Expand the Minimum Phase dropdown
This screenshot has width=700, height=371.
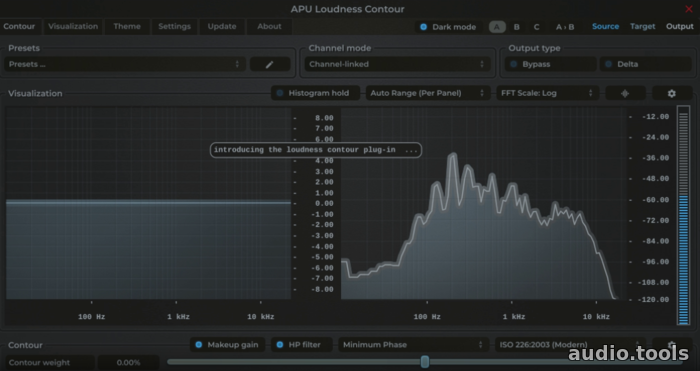coord(413,345)
